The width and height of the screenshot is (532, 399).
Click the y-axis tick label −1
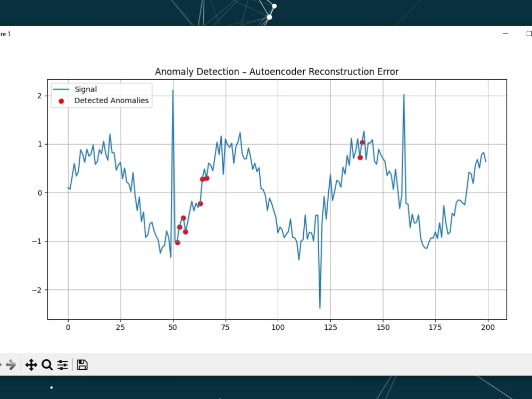(37, 242)
